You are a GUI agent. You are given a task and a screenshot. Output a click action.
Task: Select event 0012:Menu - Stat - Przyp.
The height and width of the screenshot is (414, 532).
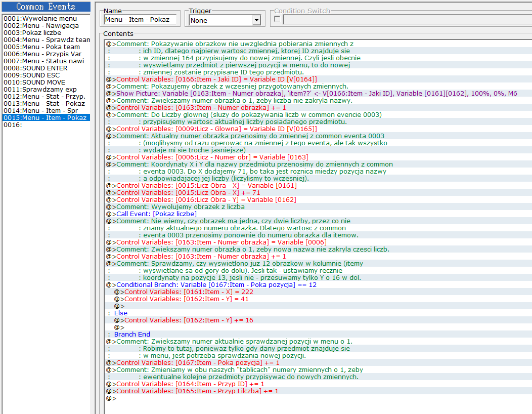coord(46,97)
